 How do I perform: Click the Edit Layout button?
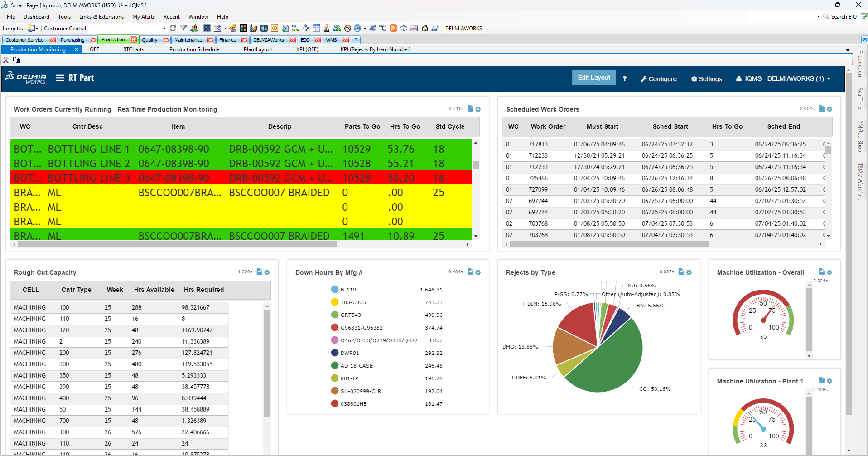pyautogui.click(x=594, y=78)
